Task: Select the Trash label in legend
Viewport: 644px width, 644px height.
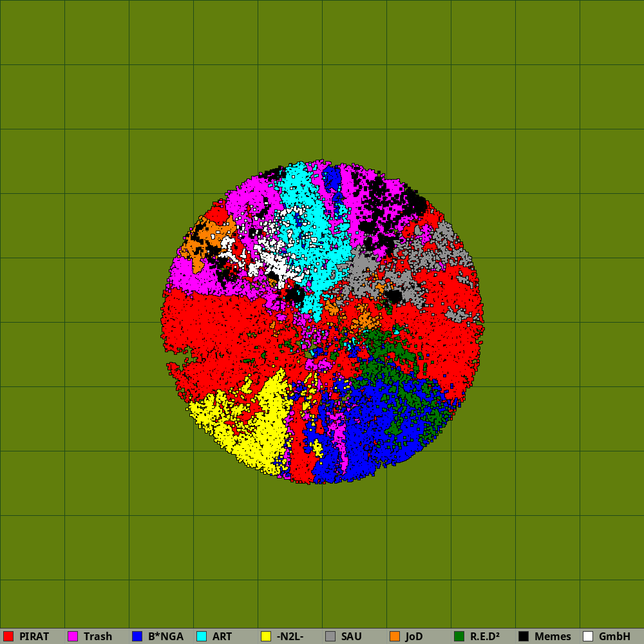Action: coord(98,636)
